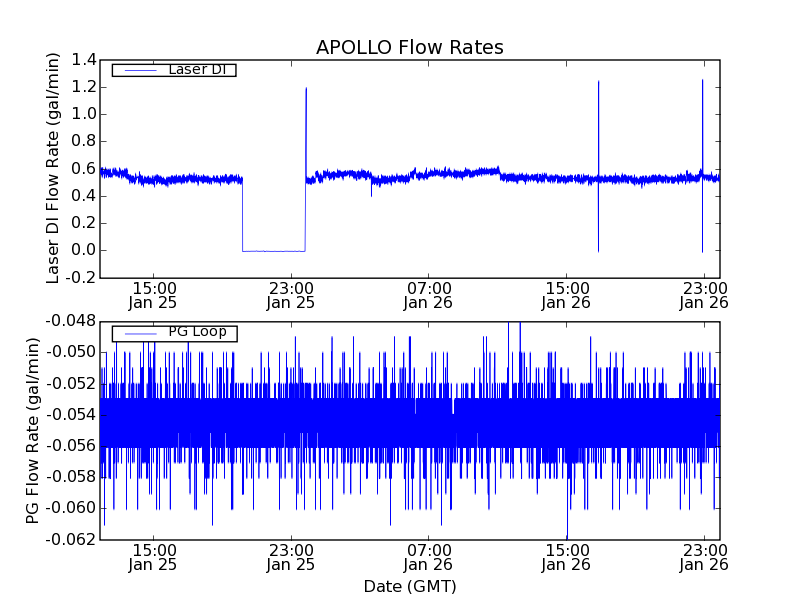
Task: Click the blue line sample in Laser DI legend
Action: (x=141, y=70)
